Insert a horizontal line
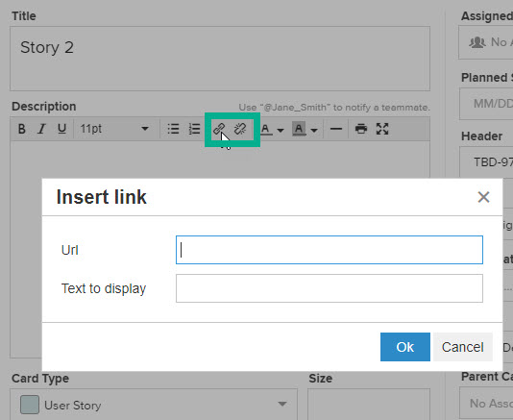The image size is (513, 420). click(336, 129)
